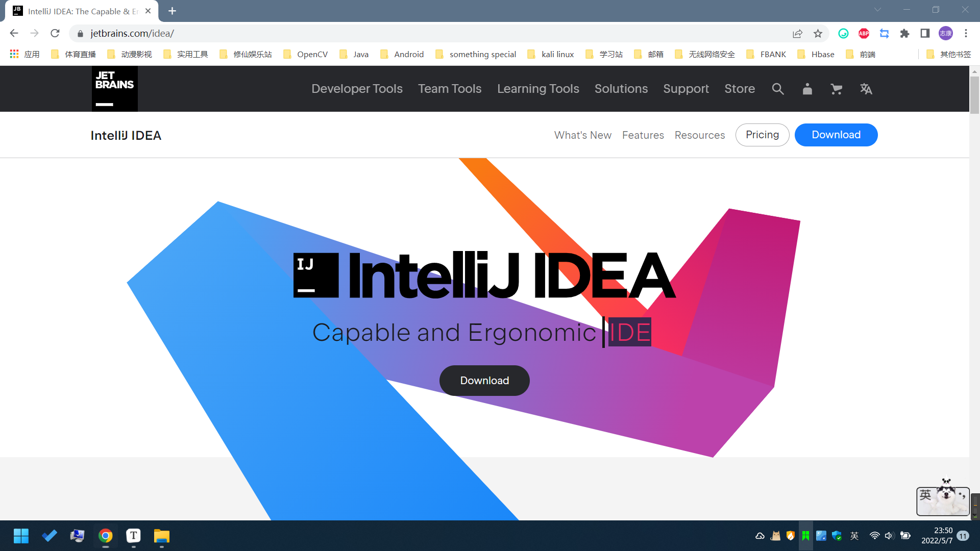
Task: Click the share page icon in address bar
Action: pos(797,33)
